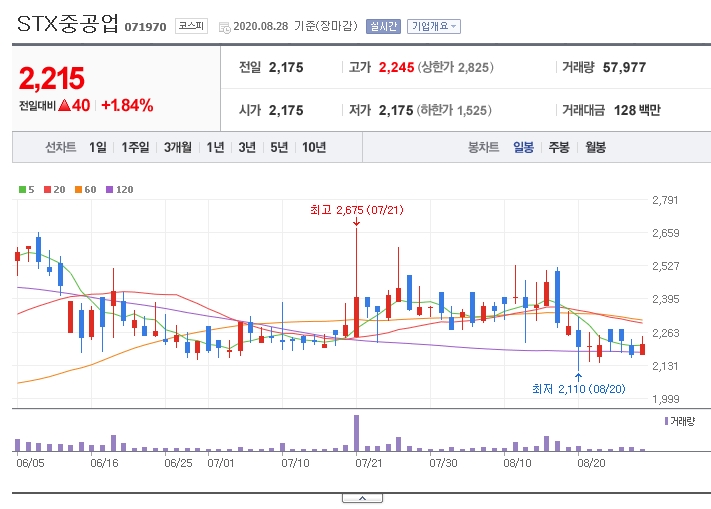Click the 08/10 date axis label

pos(517,463)
